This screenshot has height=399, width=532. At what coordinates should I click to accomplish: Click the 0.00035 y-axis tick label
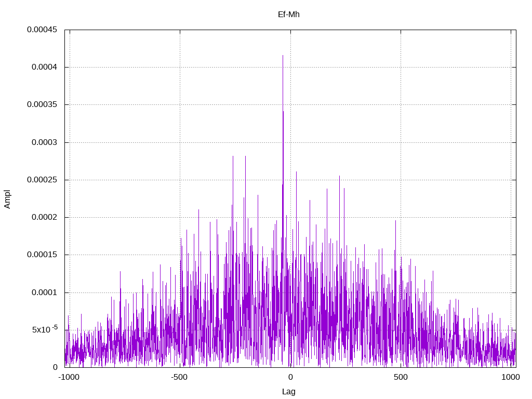(42, 104)
